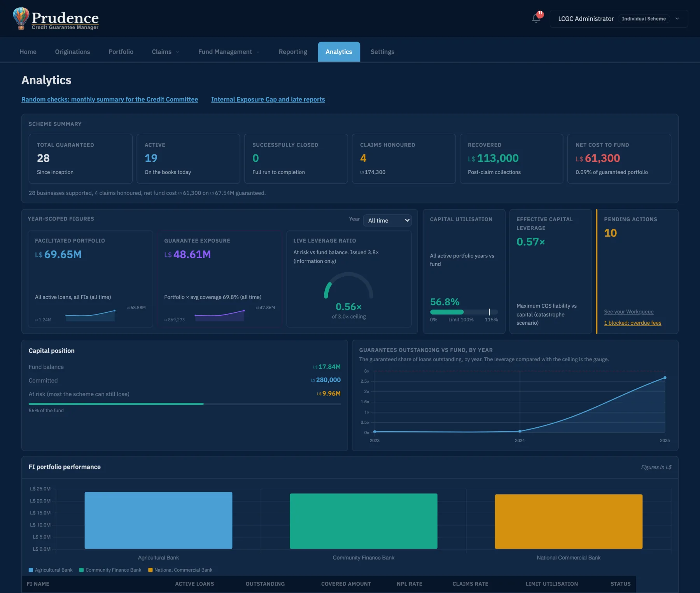Follow the See your Workqueue link

[629, 312]
